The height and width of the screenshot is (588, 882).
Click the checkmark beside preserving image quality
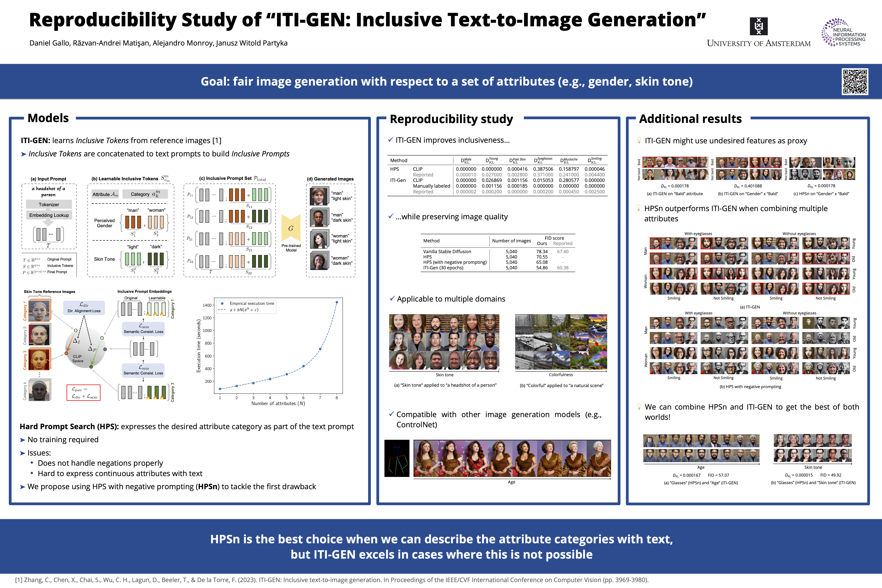pos(391,216)
